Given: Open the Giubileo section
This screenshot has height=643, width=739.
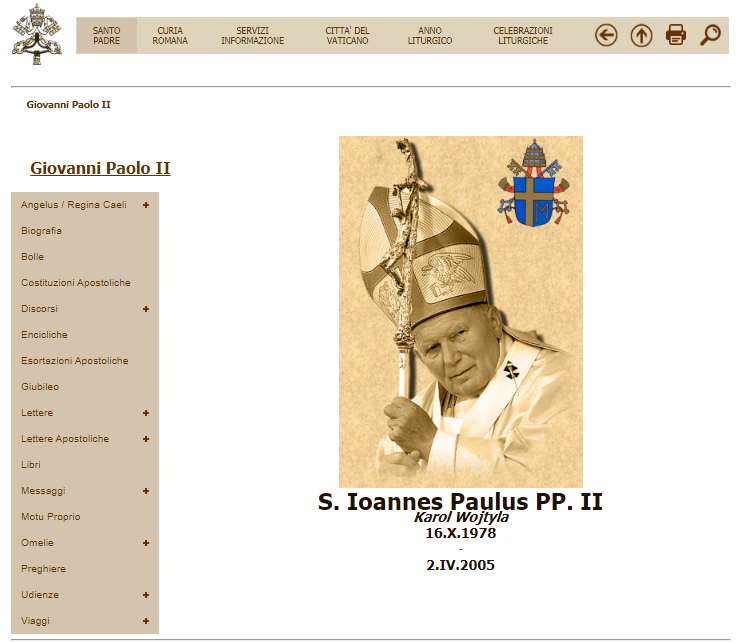Looking at the screenshot, I should coord(40,387).
